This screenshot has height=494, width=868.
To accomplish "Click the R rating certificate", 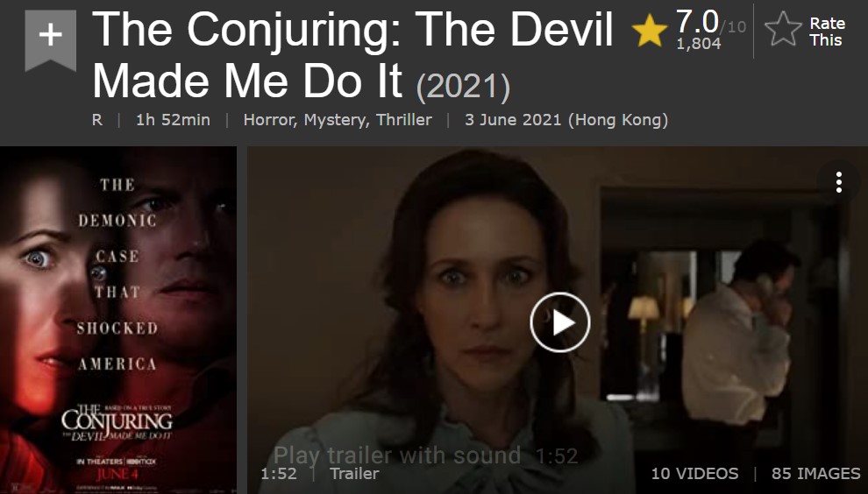I will point(96,120).
